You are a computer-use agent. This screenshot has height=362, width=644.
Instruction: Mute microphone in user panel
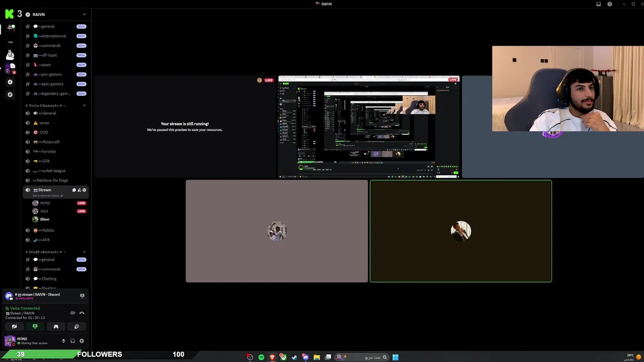pos(63,341)
